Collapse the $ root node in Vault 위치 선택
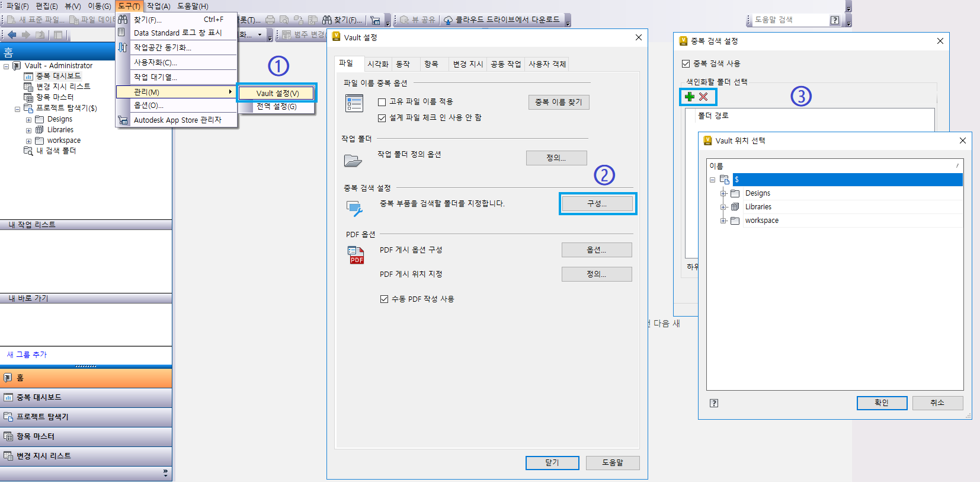Viewport: 980px width, 482px height. (713, 180)
